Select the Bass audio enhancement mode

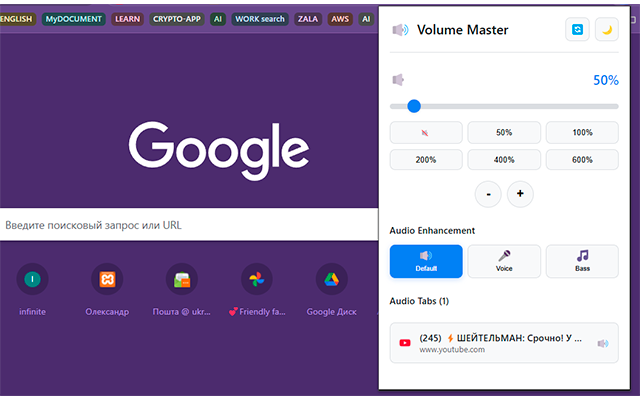(582, 261)
